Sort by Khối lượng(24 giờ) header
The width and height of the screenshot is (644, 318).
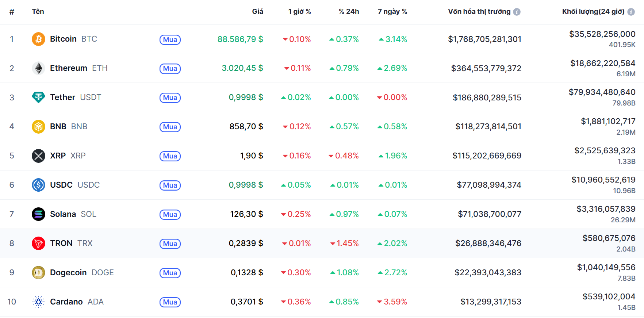tap(593, 12)
